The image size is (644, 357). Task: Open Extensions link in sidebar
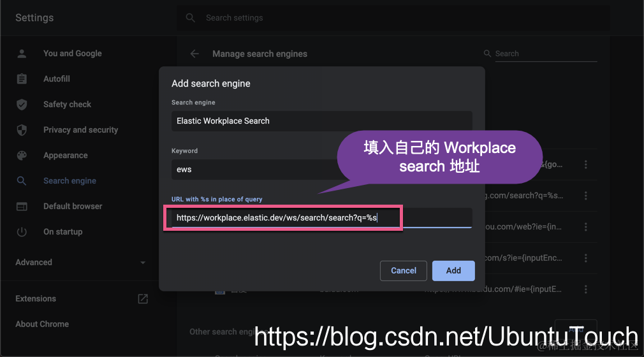pos(36,298)
